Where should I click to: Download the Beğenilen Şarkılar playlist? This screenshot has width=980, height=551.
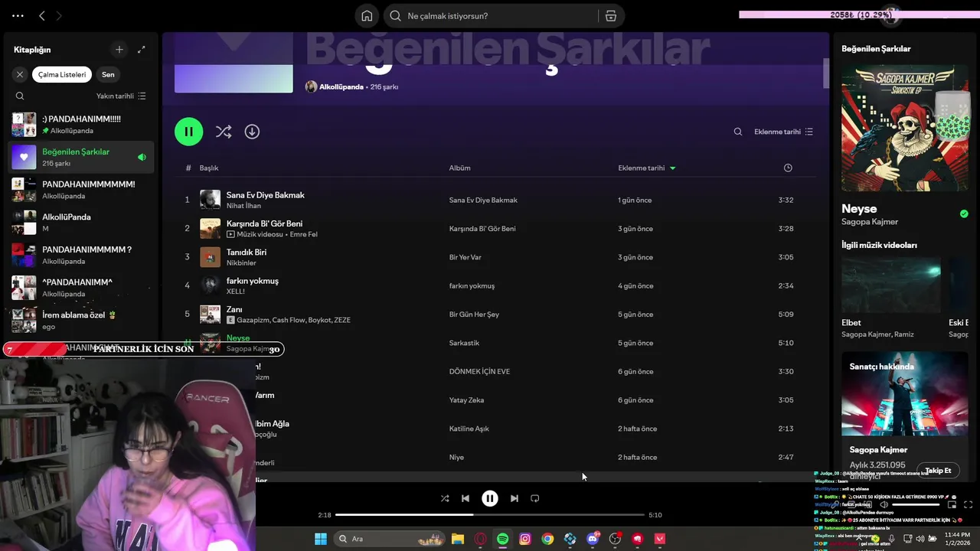pyautogui.click(x=252, y=132)
